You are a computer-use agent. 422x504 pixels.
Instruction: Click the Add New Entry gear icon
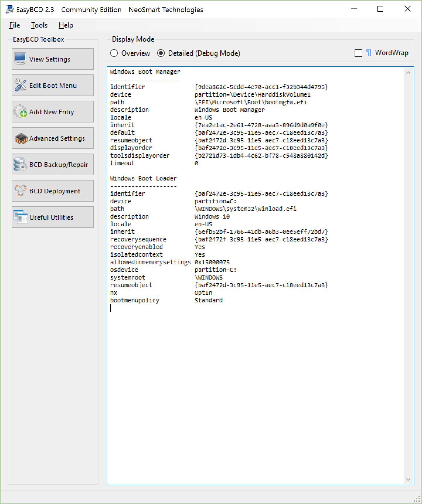tap(20, 112)
